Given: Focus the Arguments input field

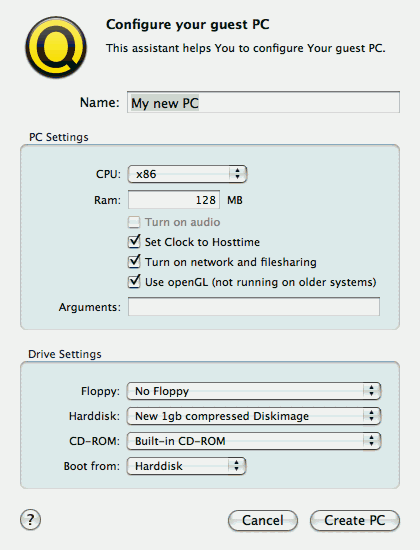Looking at the screenshot, I should click(254, 307).
